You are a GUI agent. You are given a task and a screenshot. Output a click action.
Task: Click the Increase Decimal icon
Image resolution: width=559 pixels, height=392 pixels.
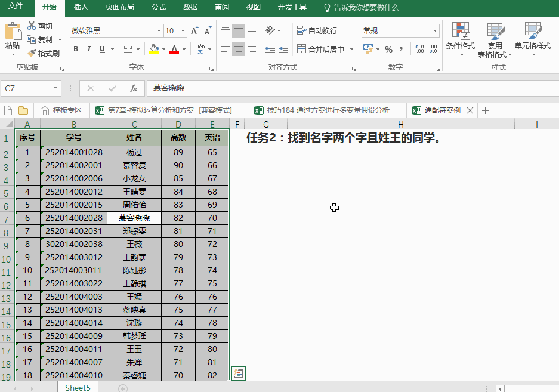pyautogui.click(x=419, y=49)
